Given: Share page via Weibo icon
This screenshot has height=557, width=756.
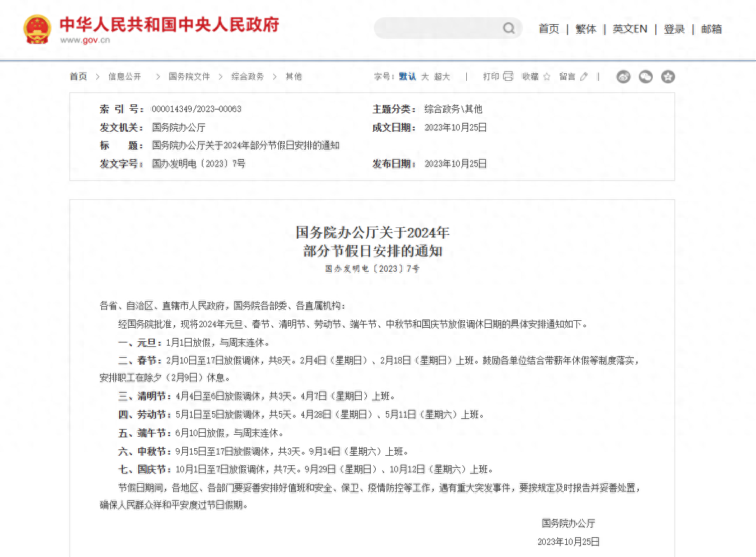Looking at the screenshot, I should 623,77.
